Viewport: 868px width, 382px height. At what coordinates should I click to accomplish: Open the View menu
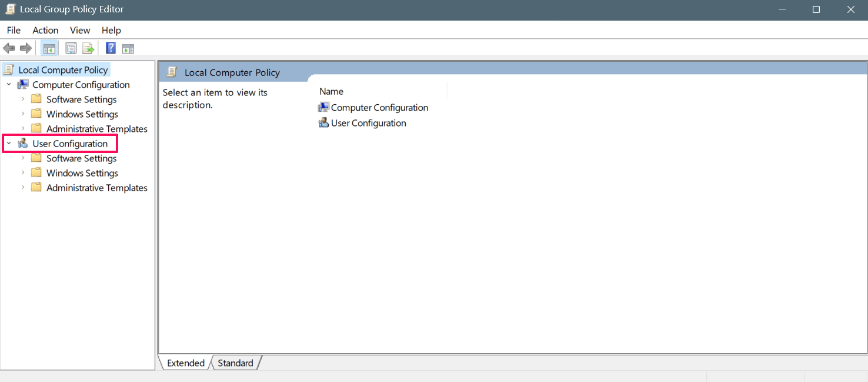point(80,30)
